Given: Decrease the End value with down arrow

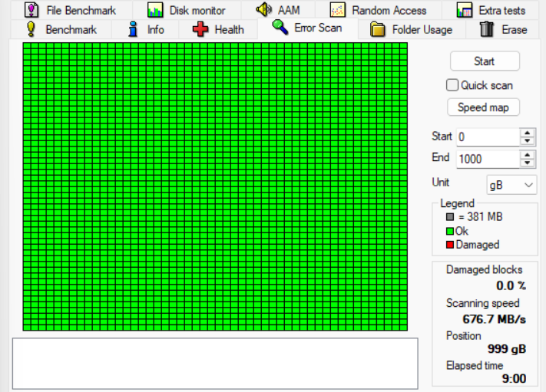Looking at the screenshot, I should [x=528, y=163].
